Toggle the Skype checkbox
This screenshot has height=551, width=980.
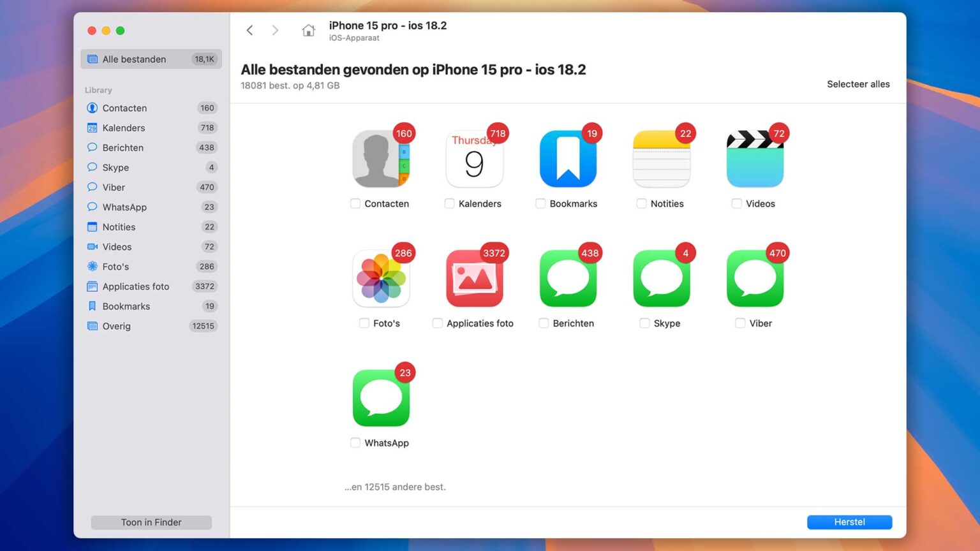coord(644,323)
